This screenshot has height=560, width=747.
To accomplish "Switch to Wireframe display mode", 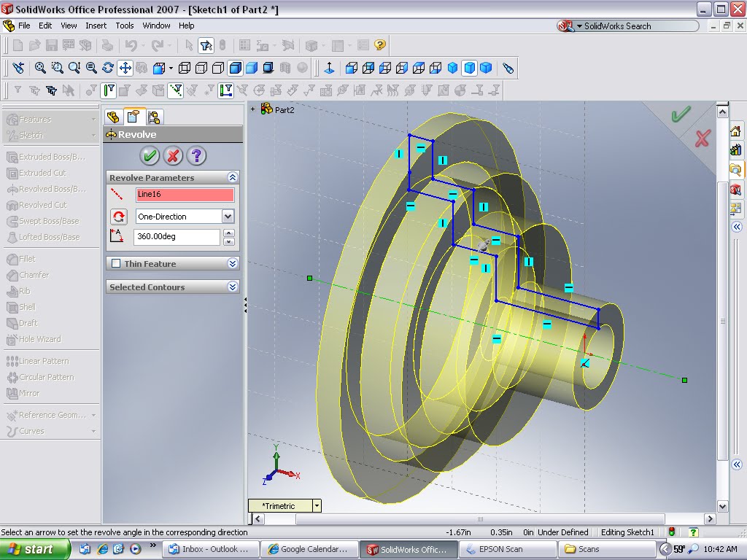I will coord(185,68).
